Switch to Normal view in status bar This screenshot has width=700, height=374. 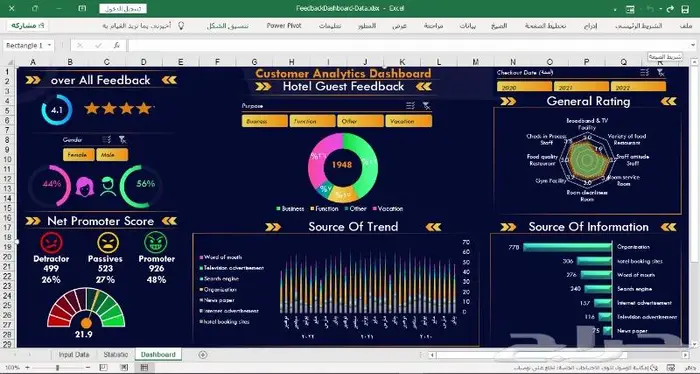tap(144, 367)
